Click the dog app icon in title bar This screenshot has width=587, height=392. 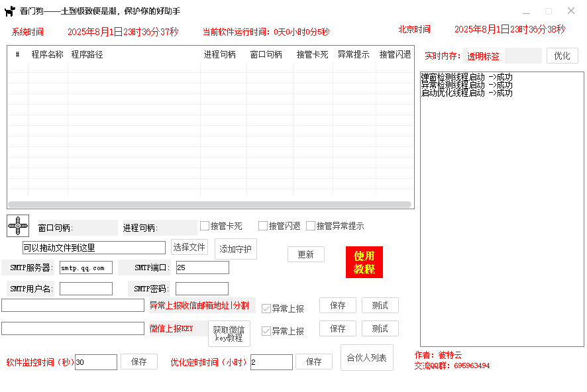point(10,11)
